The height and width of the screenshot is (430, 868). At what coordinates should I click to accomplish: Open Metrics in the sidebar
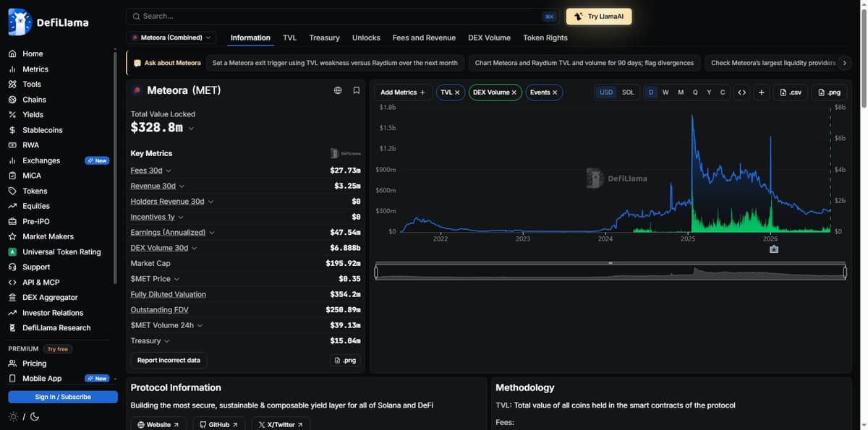tap(35, 69)
